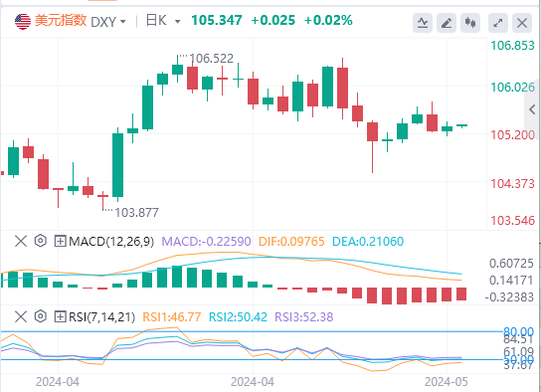Open the candlestick chart style icon

point(470,23)
